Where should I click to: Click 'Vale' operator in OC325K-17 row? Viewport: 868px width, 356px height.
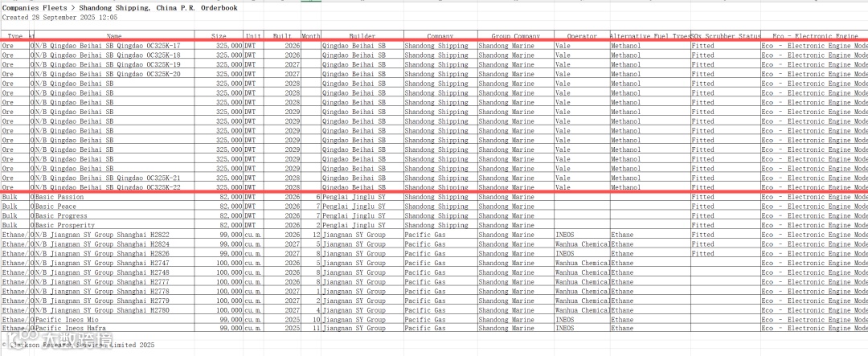click(x=582, y=45)
